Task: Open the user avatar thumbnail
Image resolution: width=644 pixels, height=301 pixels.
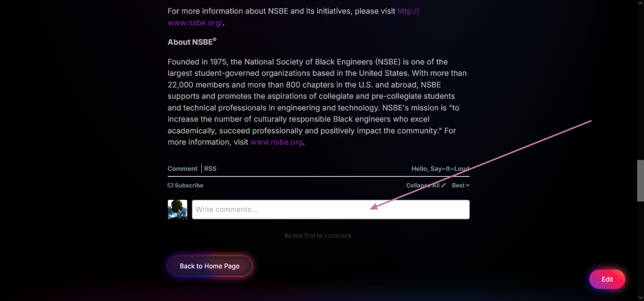Action: pos(177,210)
